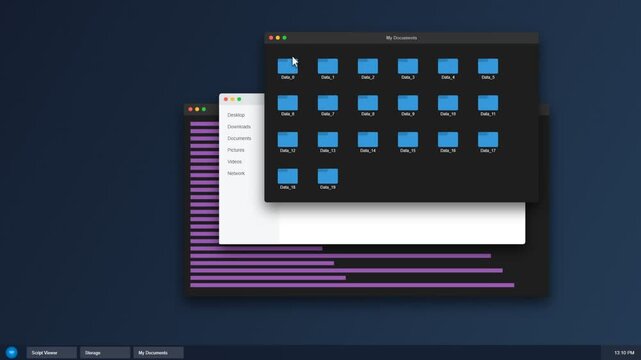
Task: Open Network in Storage sidebar
Action: pyautogui.click(x=236, y=173)
